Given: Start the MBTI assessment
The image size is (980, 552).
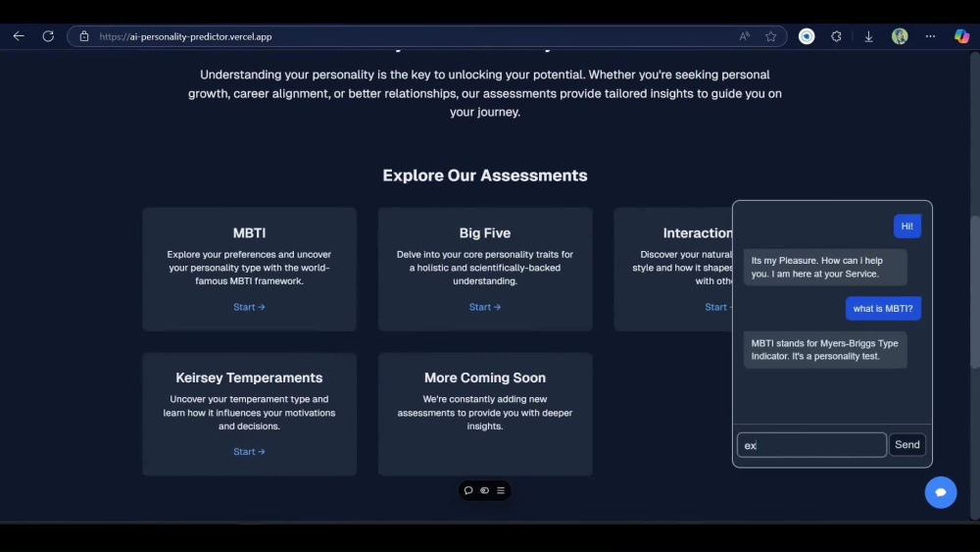Looking at the screenshot, I should (x=249, y=307).
